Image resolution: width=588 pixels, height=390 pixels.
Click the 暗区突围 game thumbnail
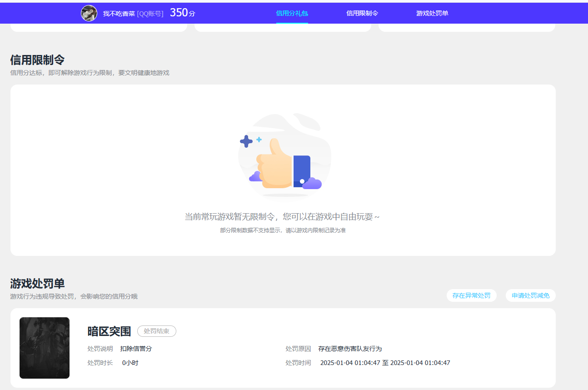point(45,348)
